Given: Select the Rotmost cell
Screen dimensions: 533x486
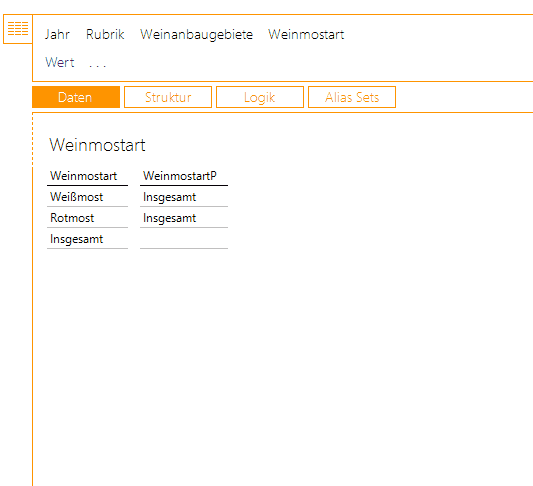Looking at the screenshot, I should point(87,218).
